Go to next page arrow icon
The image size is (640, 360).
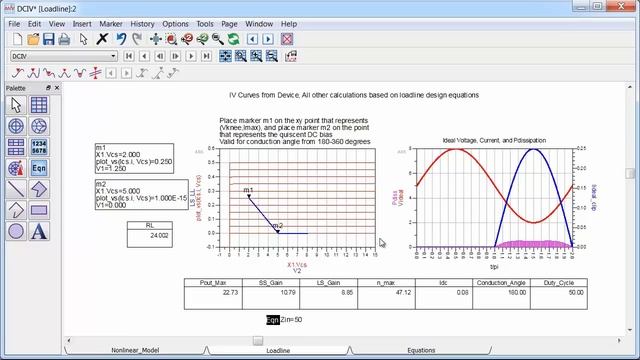point(268,39)
